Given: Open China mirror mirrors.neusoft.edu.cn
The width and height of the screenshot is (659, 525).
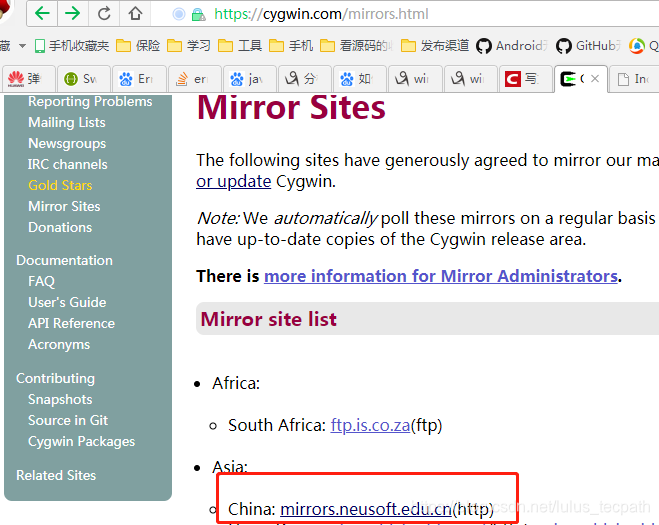Looking at the screenshot, I should (366, 509).
